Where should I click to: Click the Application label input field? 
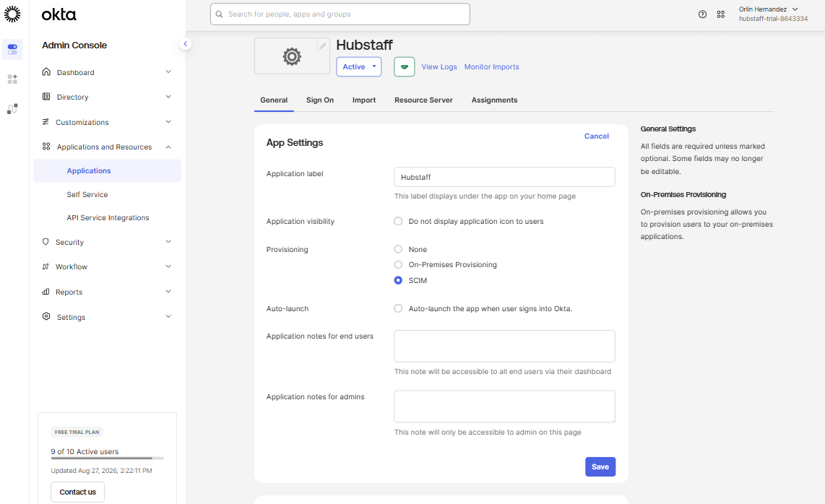click(x=504, y=177)
